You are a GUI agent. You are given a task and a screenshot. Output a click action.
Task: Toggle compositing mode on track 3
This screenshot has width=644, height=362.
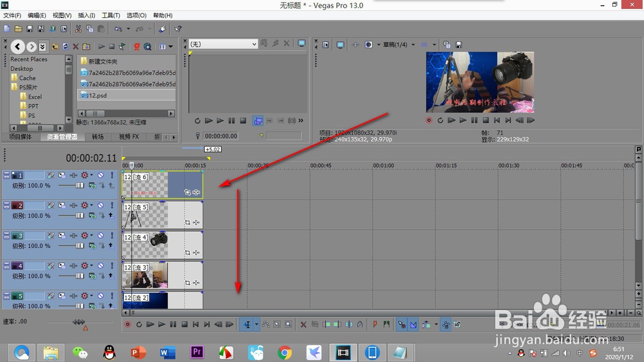[92, 245]
